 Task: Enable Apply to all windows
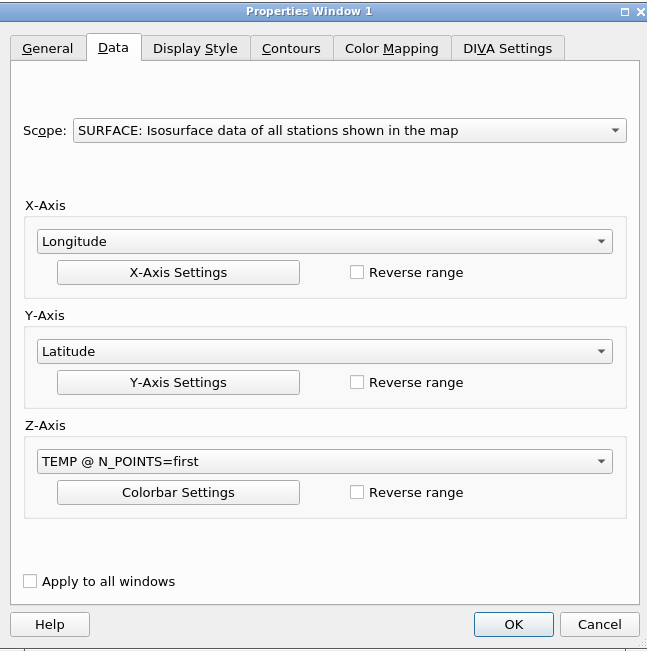[x=30, y=581]
